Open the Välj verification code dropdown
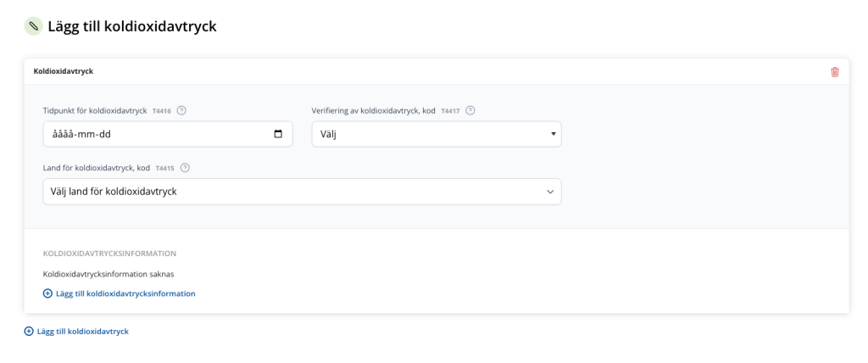The height and width of the screenshot is (363, 868). [437, 134]
